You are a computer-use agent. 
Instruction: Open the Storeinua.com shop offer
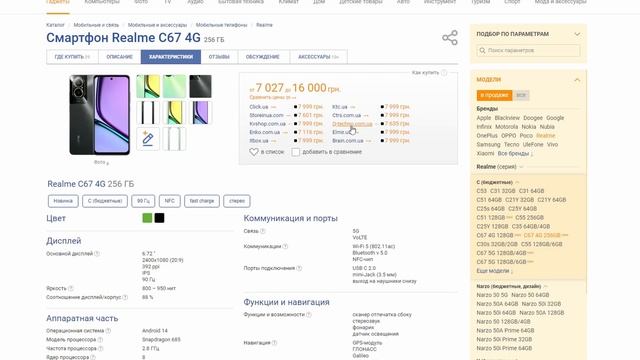(266, 116)
